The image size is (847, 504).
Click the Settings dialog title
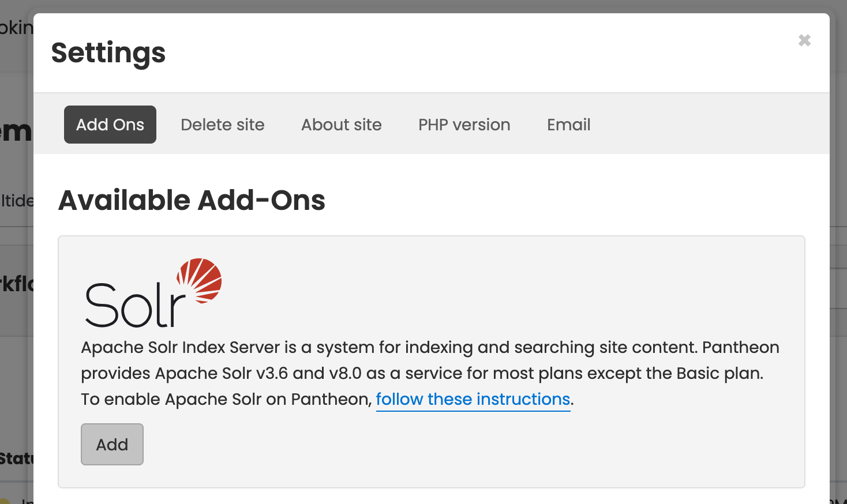(108, 53)
